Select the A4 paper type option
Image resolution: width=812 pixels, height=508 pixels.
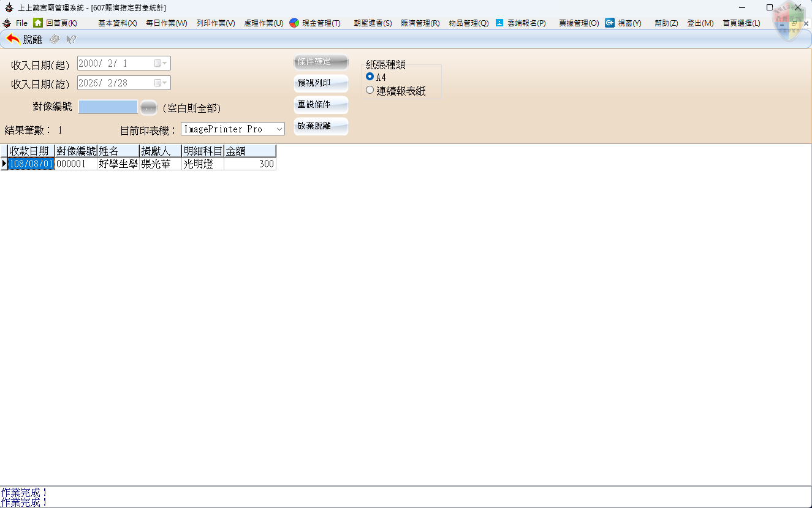click(x=370, y=77)
